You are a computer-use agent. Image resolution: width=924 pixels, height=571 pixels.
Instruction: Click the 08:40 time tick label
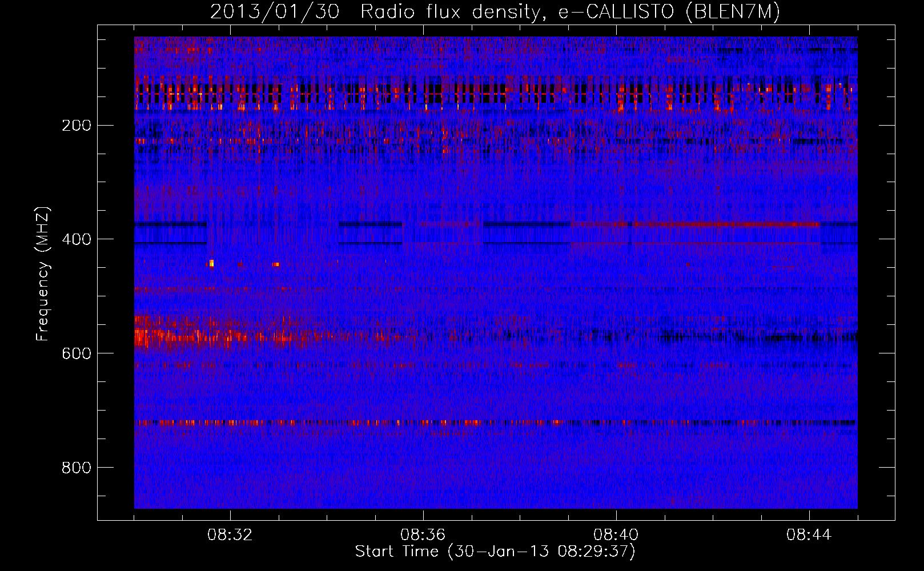click(616, 535)
